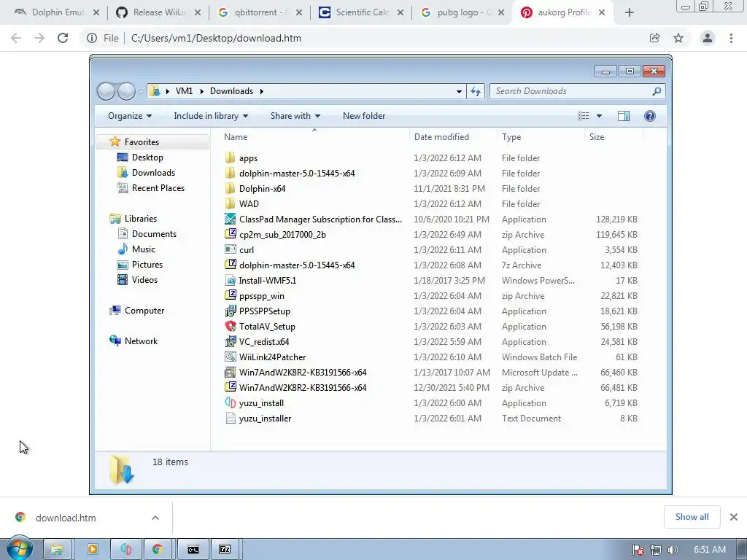Open the download.htm download options chevron
Image resolution: width=747 pixels, height=560 pixels.
(155, 518)
